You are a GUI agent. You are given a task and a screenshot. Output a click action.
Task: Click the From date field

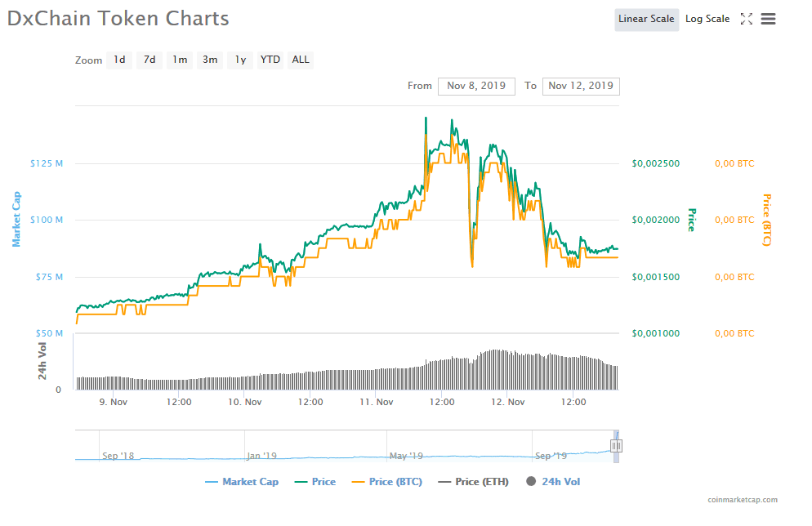476,86
